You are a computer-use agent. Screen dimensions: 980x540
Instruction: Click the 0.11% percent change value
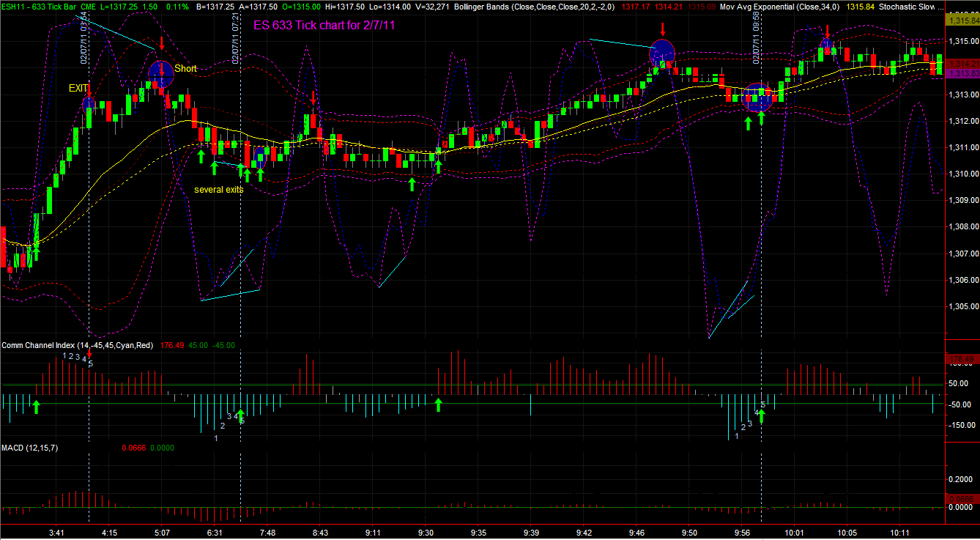tap(177, 6)
